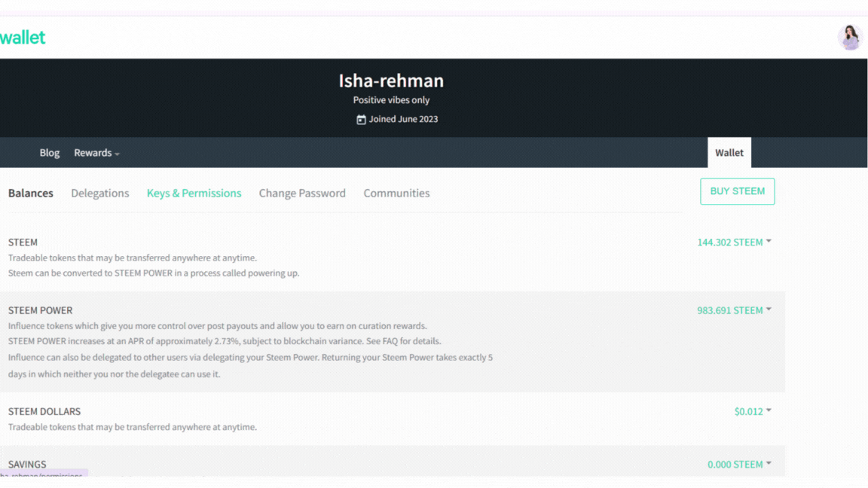Viewport: 868px width, 488px height.
Task: Go to Keys & Permissions
Action: (194, 193)
